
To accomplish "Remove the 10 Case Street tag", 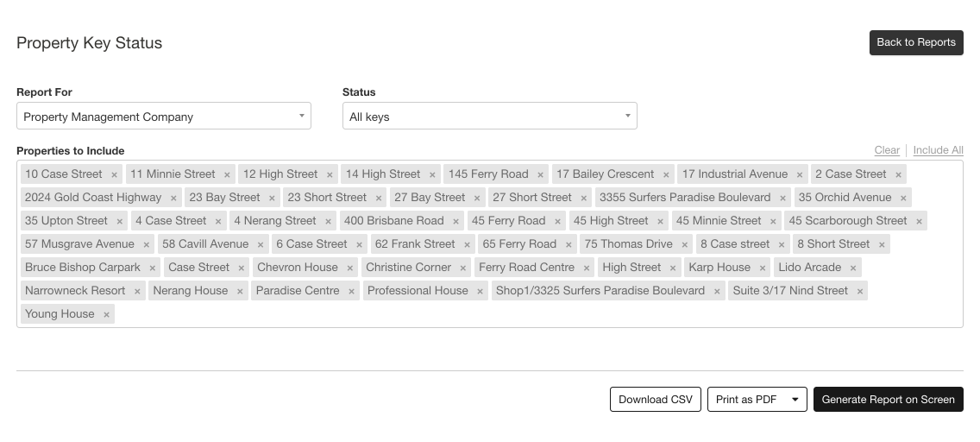I will (x=114, y=174).
